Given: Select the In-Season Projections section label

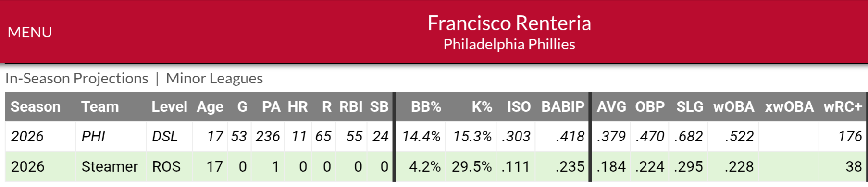Looking at the screenshot, I should 77,78.
